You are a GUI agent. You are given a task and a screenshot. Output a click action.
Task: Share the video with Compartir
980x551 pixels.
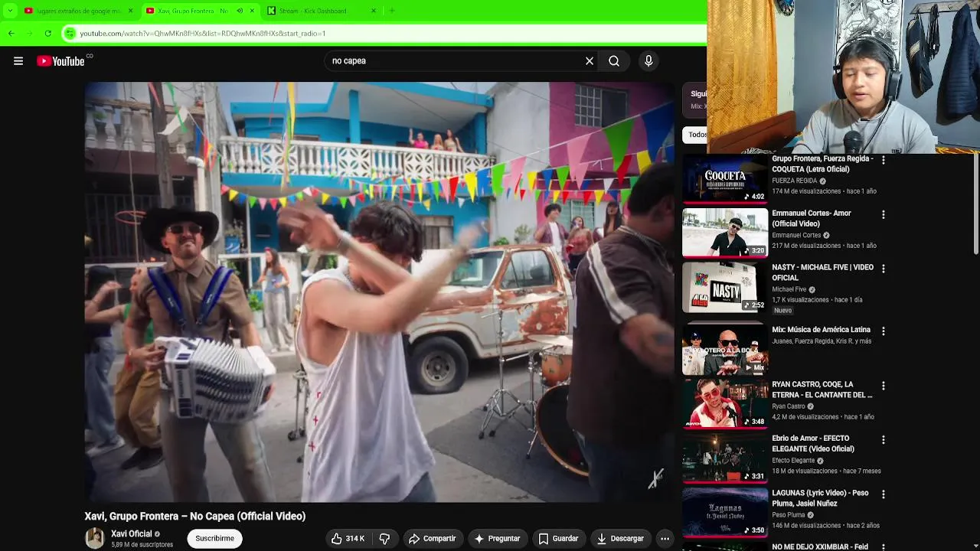click(432, 539)
